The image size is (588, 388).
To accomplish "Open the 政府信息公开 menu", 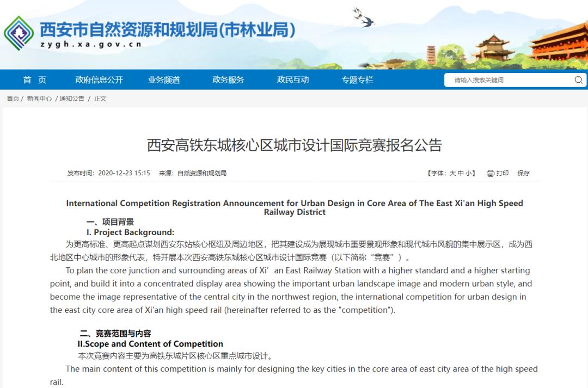I will 99,79.
